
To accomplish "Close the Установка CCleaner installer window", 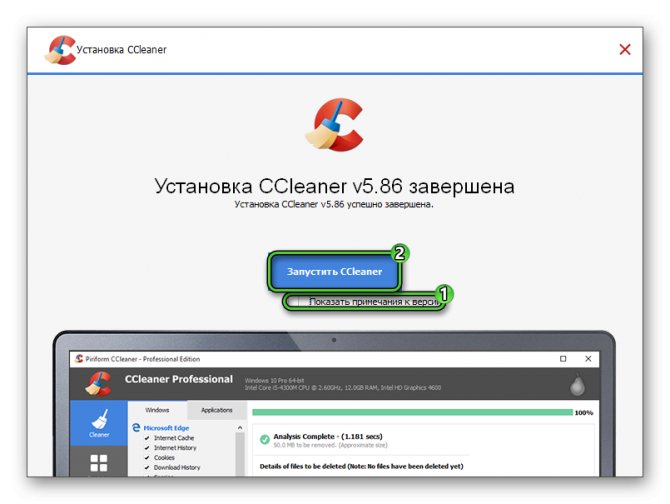I will point(625,50).
